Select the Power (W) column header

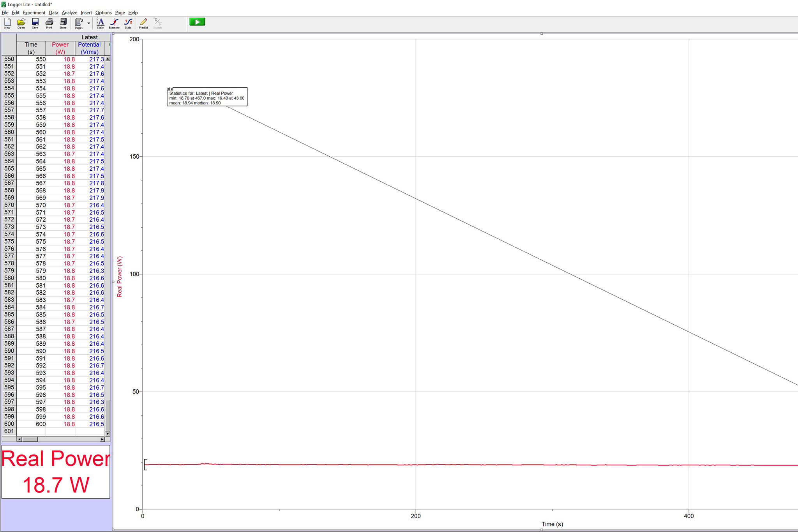point(60,48)
